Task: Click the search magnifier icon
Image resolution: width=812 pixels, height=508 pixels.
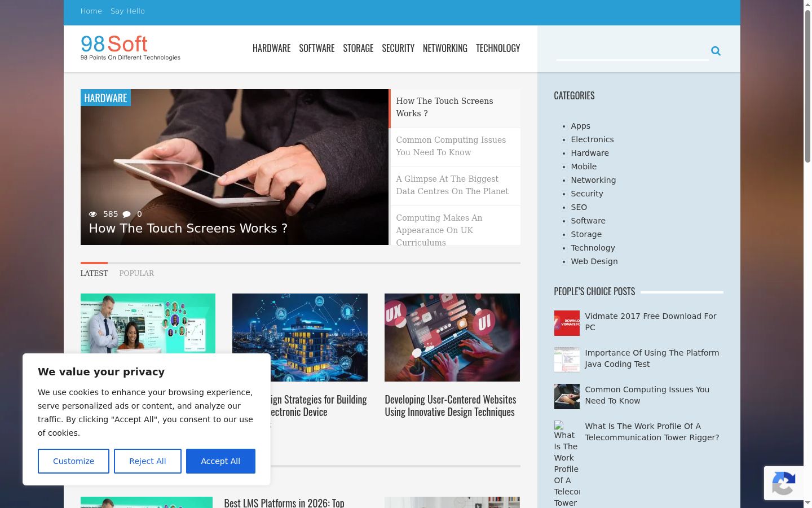Action: tap(716, 51)
